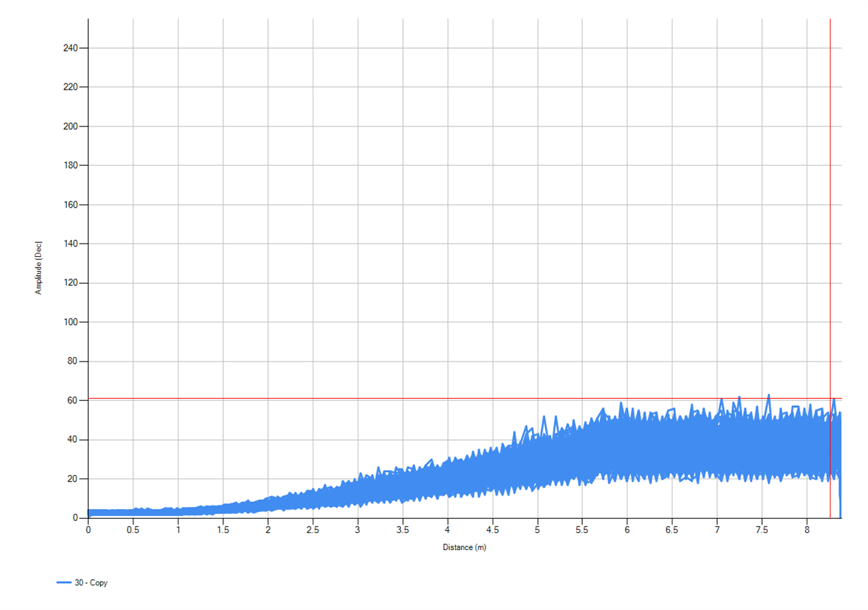
Task: Click the x-axis label 5
Action: 538,528
